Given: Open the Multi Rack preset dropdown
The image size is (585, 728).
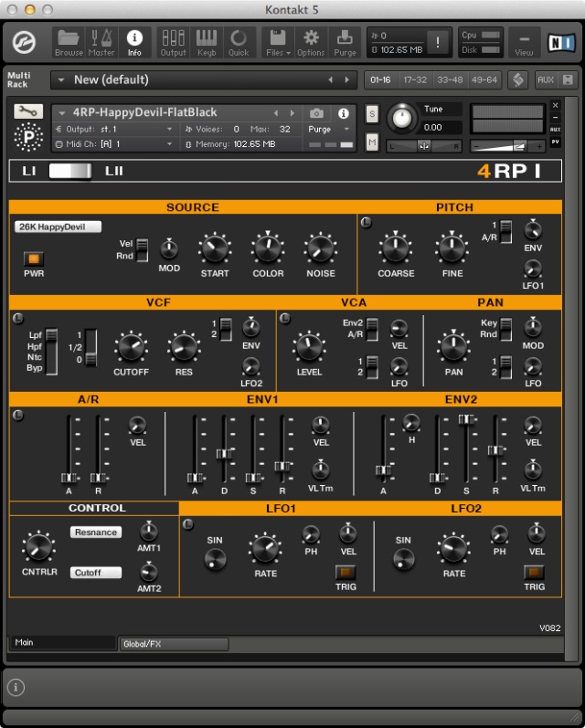Looking at the screenshot, I should coord(61,79).
